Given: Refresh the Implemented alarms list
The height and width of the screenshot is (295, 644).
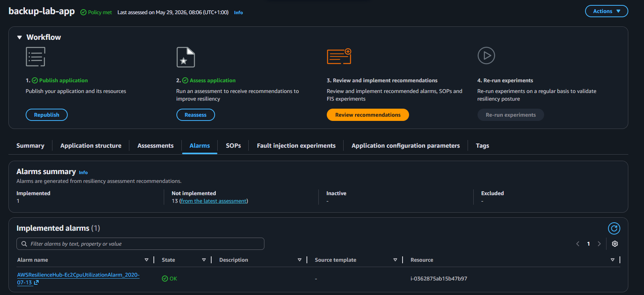Looking at the screenshot, I should (x=614, y=228).
